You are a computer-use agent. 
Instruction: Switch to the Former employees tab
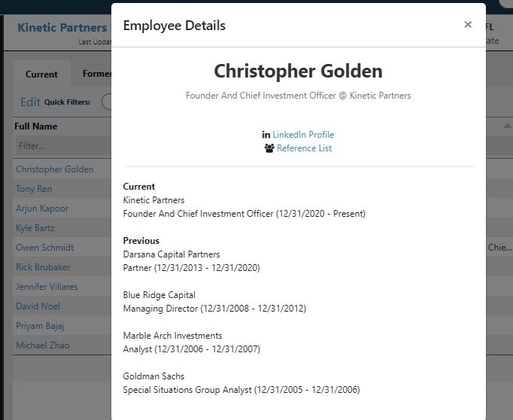96,74
